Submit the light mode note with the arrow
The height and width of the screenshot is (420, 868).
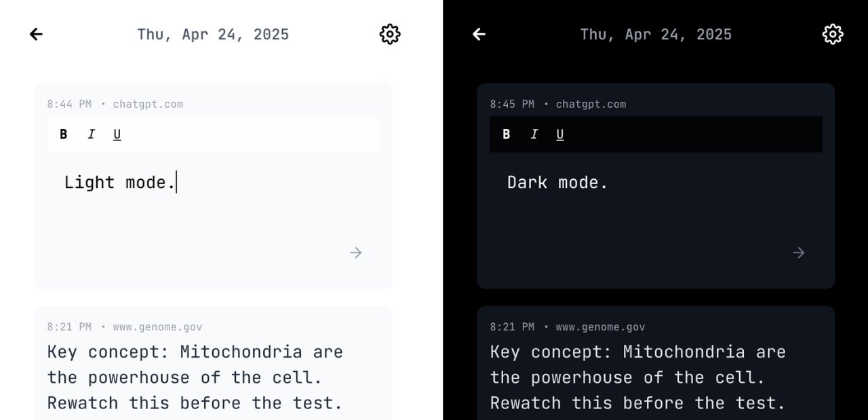(355, 252)
